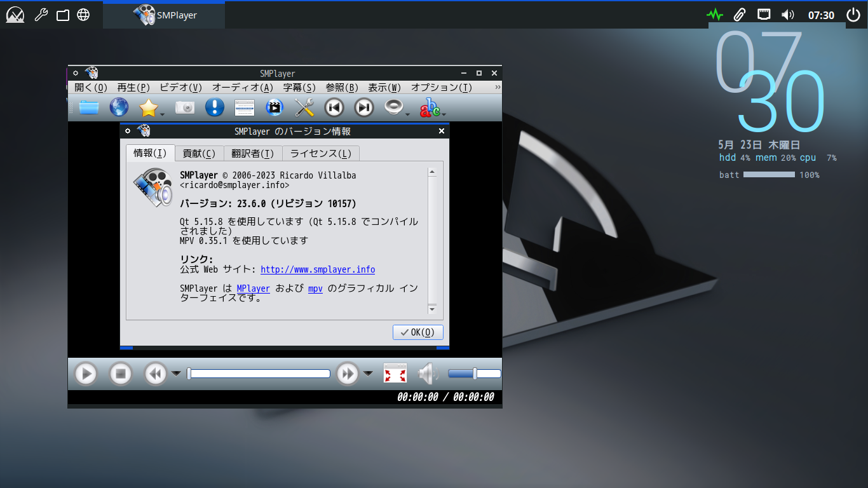Open the MPlayer hyperlink

tap(254, 288)
